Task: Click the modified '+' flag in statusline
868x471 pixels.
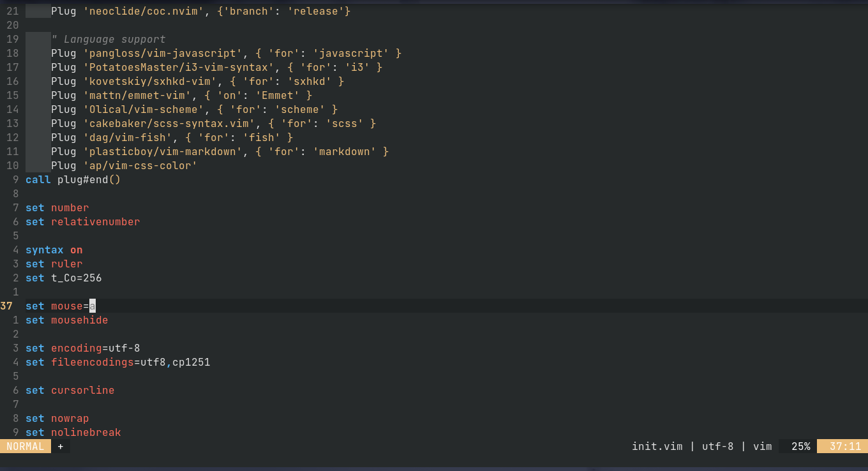Action: [61, 446]
